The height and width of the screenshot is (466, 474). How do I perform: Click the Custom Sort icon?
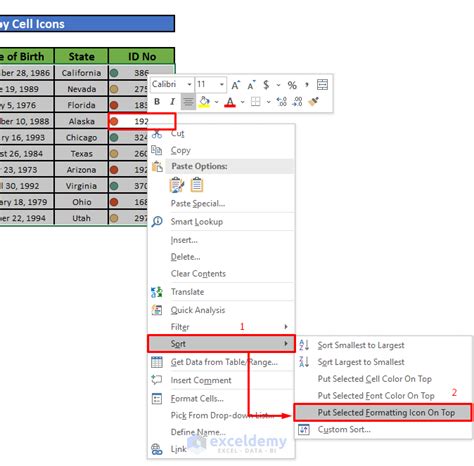[304, 429]
